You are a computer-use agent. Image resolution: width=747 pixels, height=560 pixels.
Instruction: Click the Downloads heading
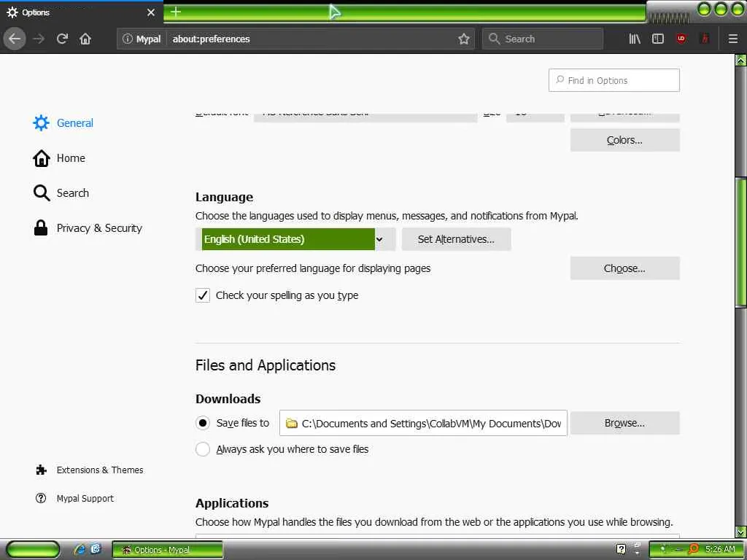tap(228, 399)
